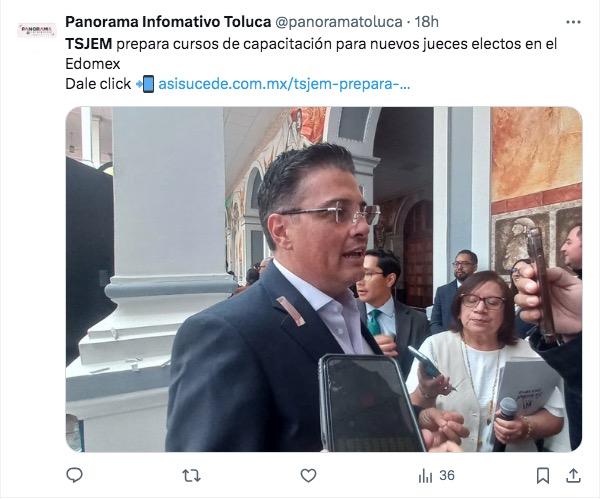Bookmark this tweet

coord(543,476)
